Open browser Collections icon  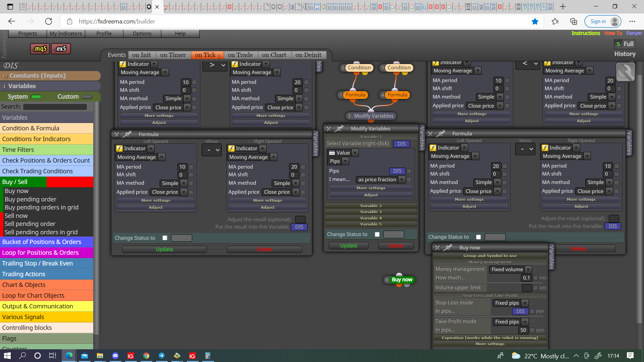pyautogui.click(x=574, y=21)
